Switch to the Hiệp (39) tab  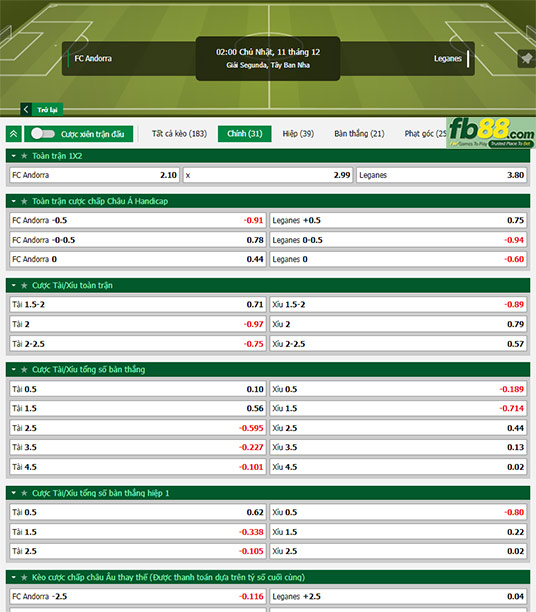coord(298,134)
